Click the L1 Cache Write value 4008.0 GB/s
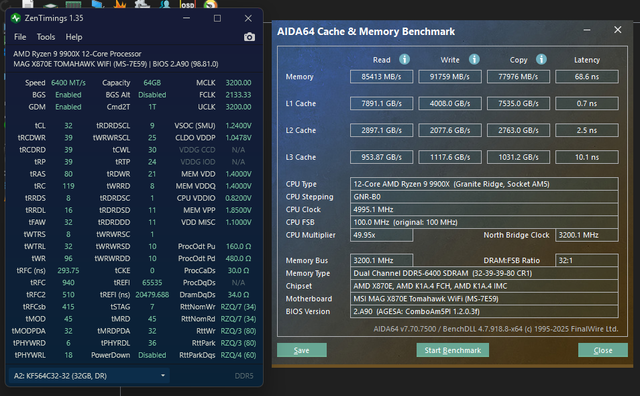640x396 pixels. tap(450, 104)
